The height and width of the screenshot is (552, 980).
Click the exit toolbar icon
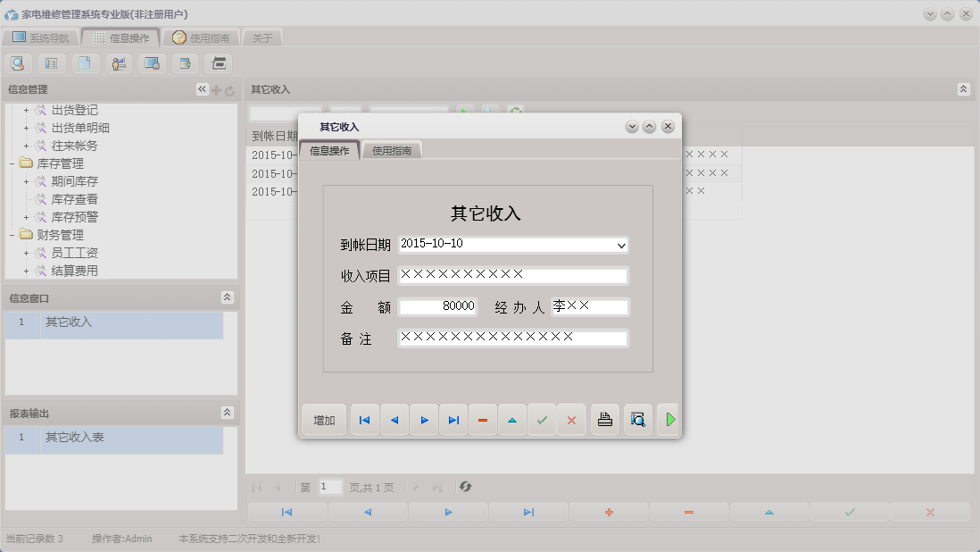point(217,63)
